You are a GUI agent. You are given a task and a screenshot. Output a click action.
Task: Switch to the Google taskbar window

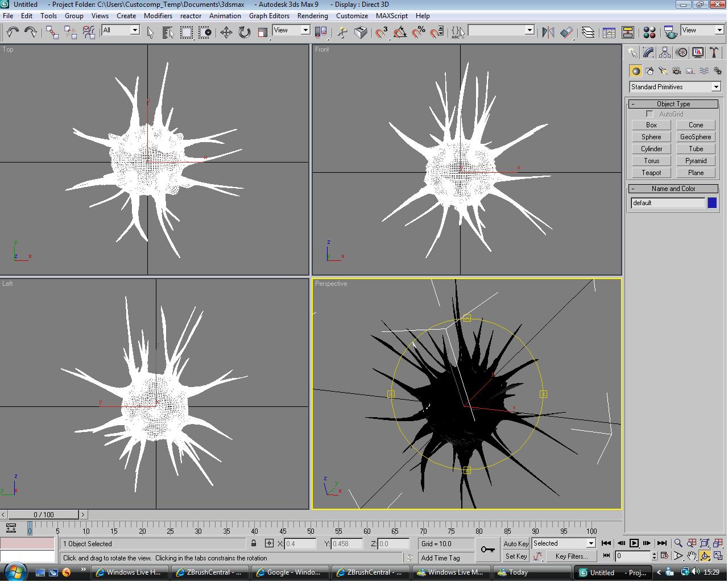(289, 572)
